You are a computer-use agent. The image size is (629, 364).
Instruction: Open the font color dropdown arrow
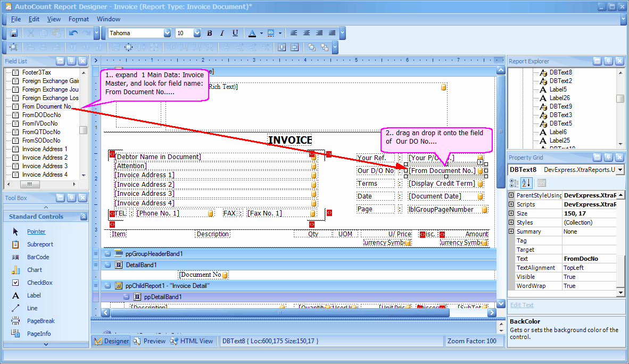point(261,33)
